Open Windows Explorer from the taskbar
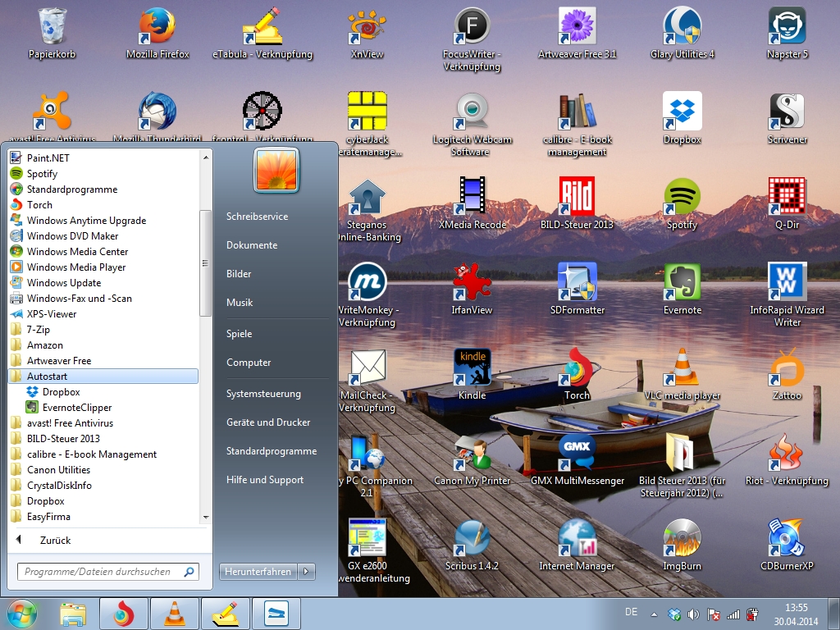 [x=73, y=614]
